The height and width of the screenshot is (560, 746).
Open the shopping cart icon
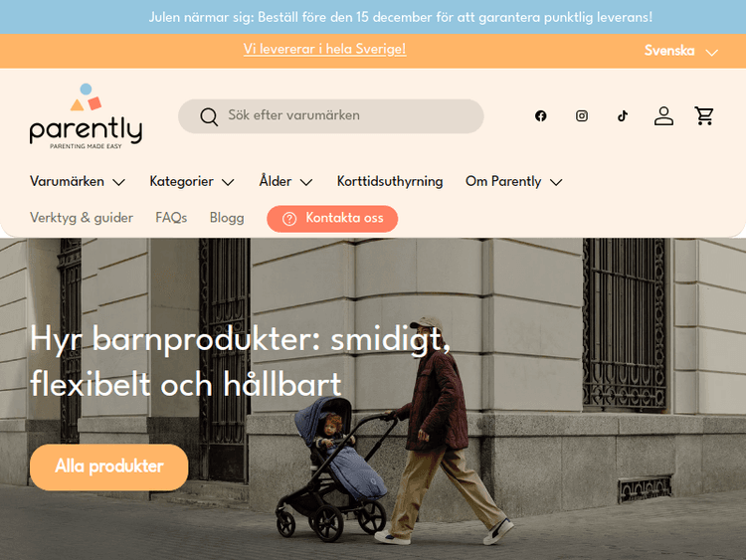coord(703,115)
